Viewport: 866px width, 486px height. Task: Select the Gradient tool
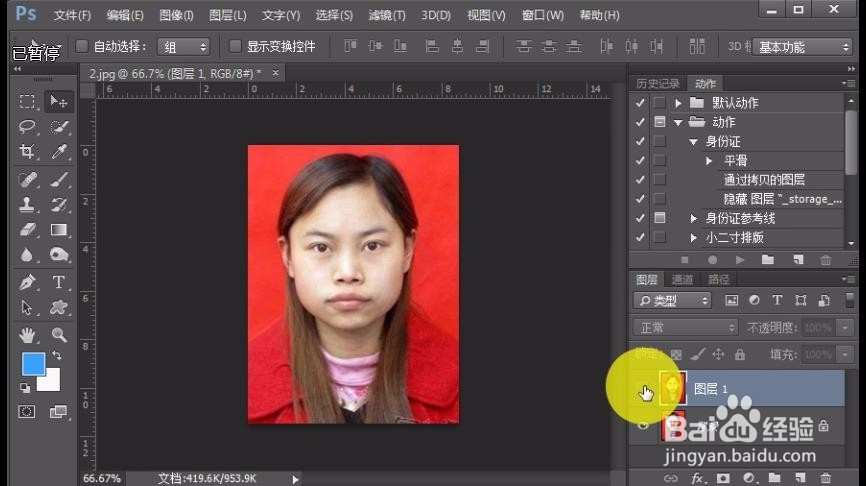point(59,229)
